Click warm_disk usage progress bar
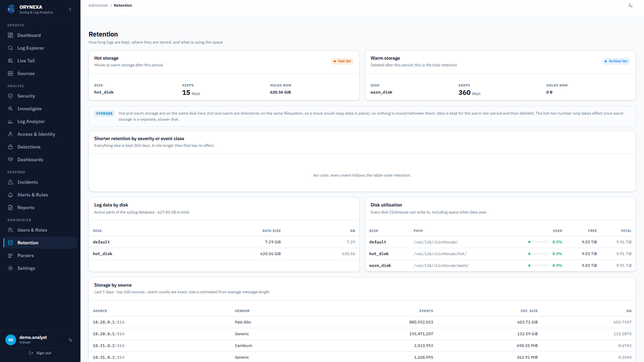The height and width of the screenshot is (362, 644). [x=539, y=265]
